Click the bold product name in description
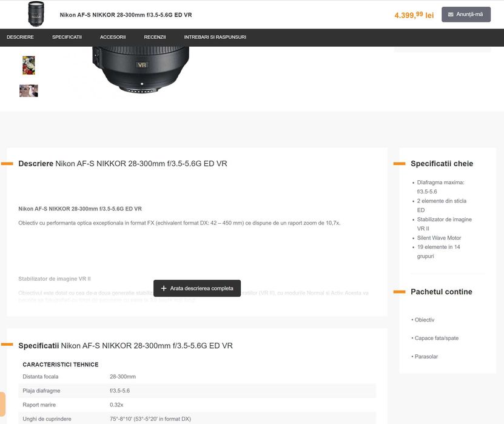Viewport: 504px width, 424px height. pyautogui.click(x=80, y=209)
